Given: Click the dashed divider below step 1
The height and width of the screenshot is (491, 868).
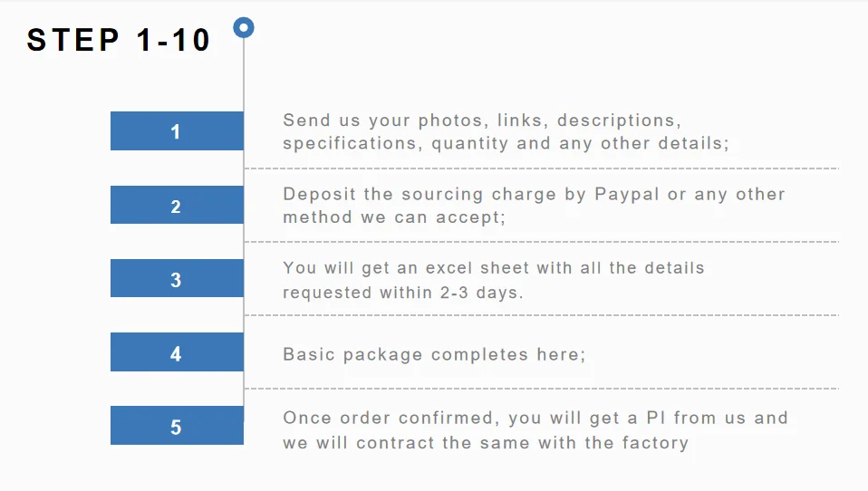Looking at the screenshot, I should click(542, 168).
